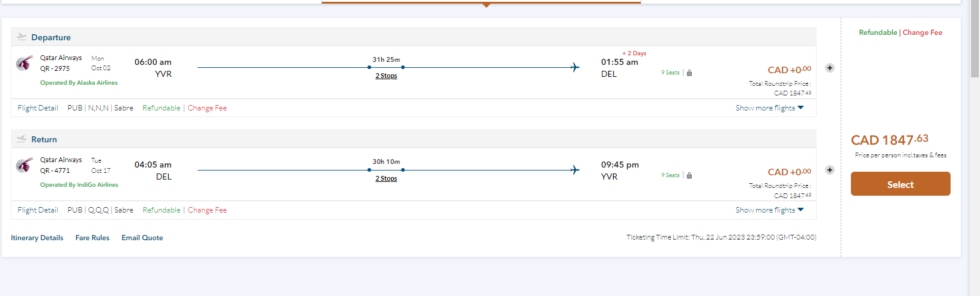
Task: Click Email Quote
Action: pos(142,238)
